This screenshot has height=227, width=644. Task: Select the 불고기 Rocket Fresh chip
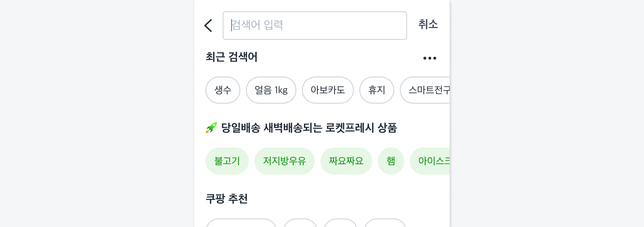(x=227, y=161)
